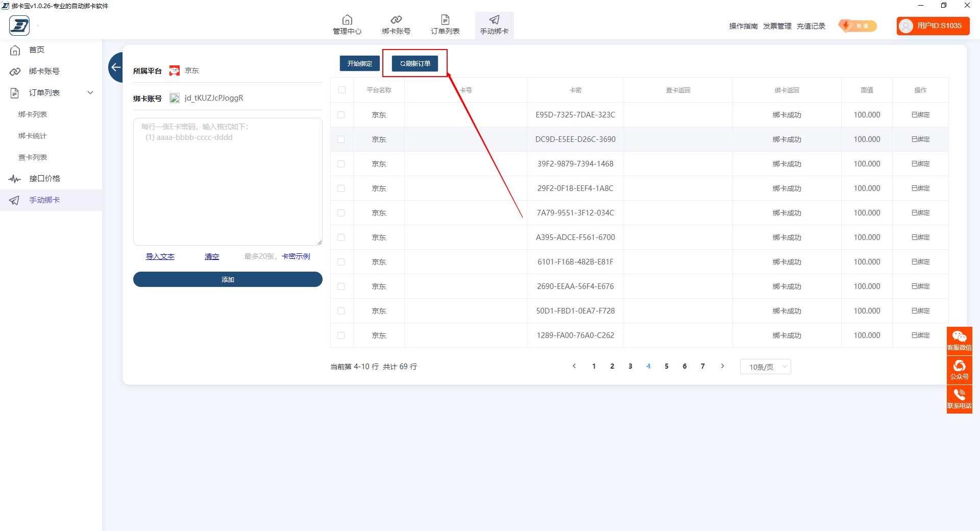Viewport: 980px width, 531px height.
Task: Open 操作指南 link in header
Action: pos(743,26)
